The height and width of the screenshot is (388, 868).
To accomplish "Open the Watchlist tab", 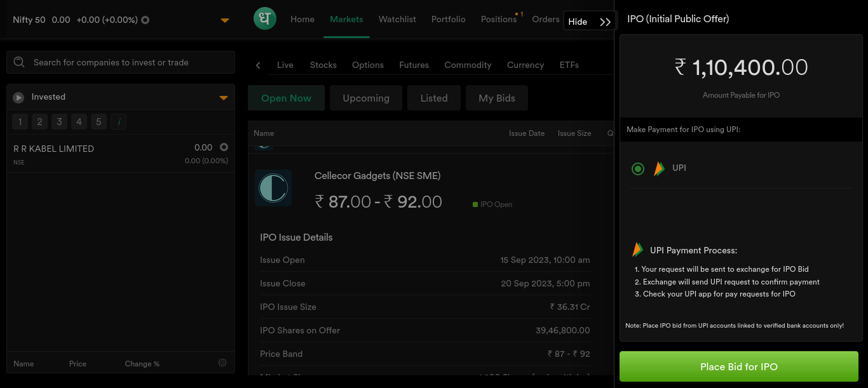I will pos(397,19).
